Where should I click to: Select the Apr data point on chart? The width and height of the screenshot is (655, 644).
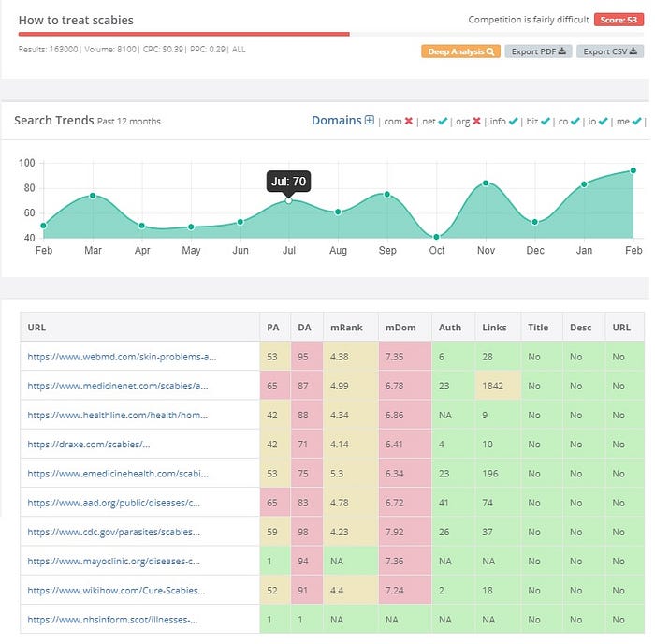(141, 226)
